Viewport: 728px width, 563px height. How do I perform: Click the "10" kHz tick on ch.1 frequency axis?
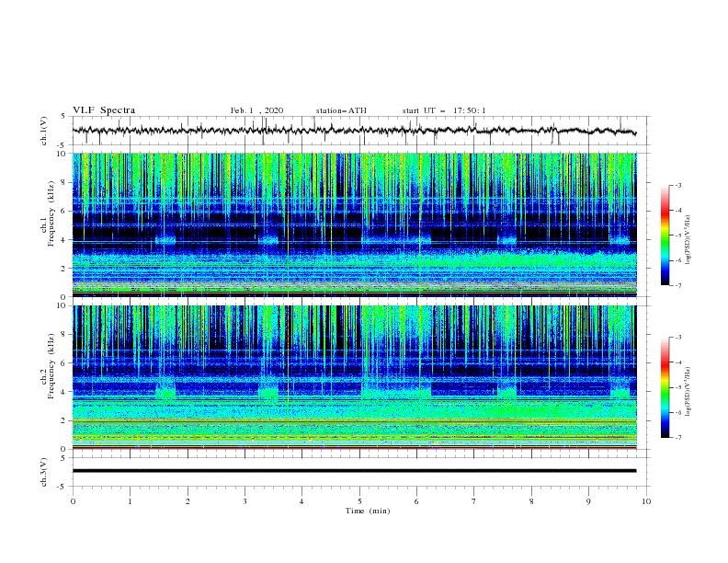(x=61, y=153)
